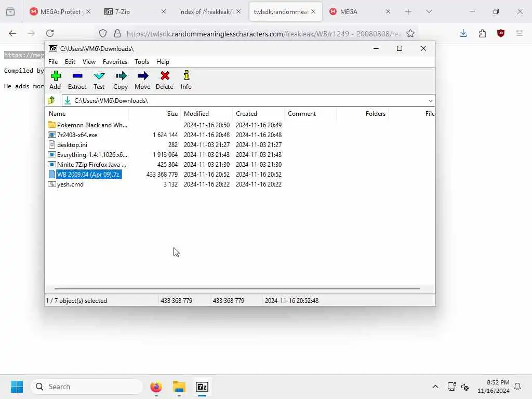The width and height of the screenshot is (532, 399).
Task: Show hidden system tray icons
Action: click(435, 387)
